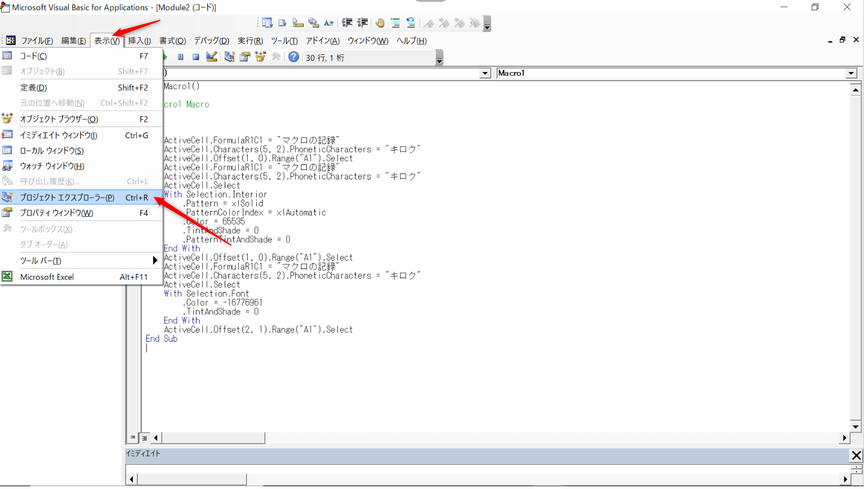Image resolution: width=868 pixels, height=489 pixels.
Task: Click the "End Sub" code line
Action: tap(162, 338)
